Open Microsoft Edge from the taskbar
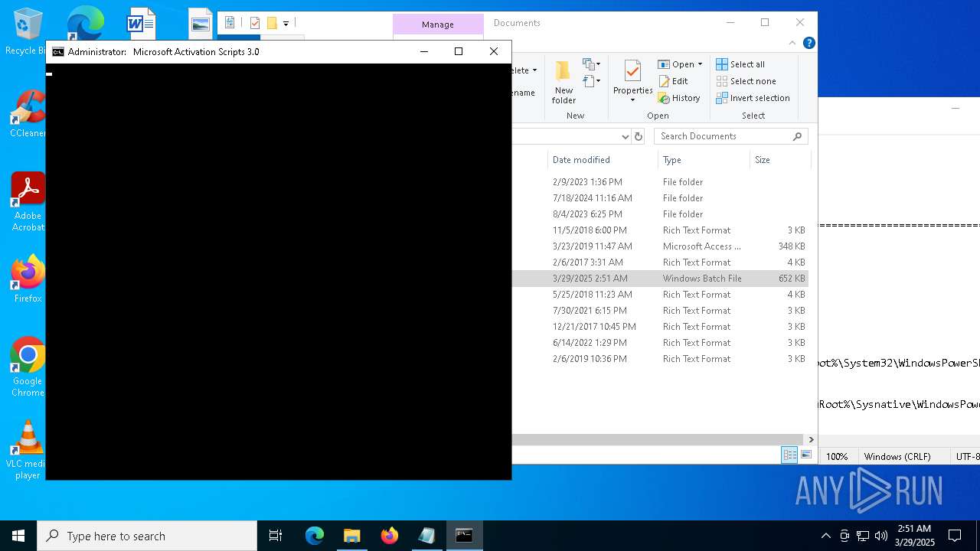This screenshot has width=980, height=551. (x=315, y=536)
